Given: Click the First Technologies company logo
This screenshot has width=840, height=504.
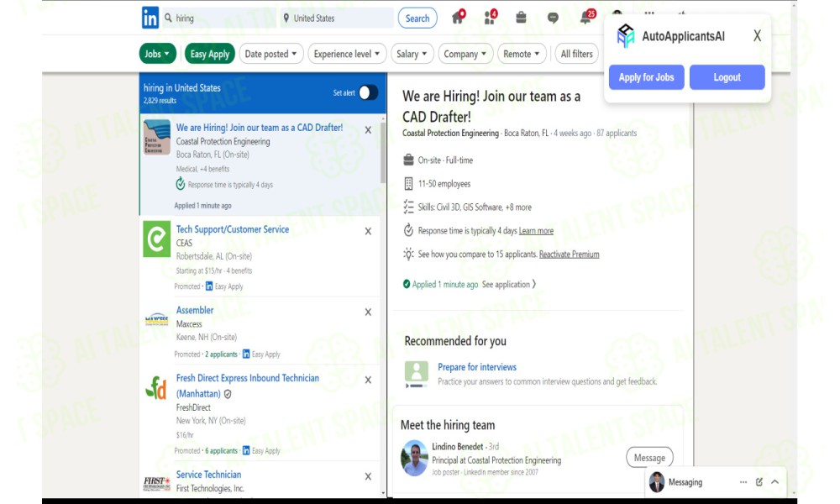Looking at the screenshot, I should [157, 483].
